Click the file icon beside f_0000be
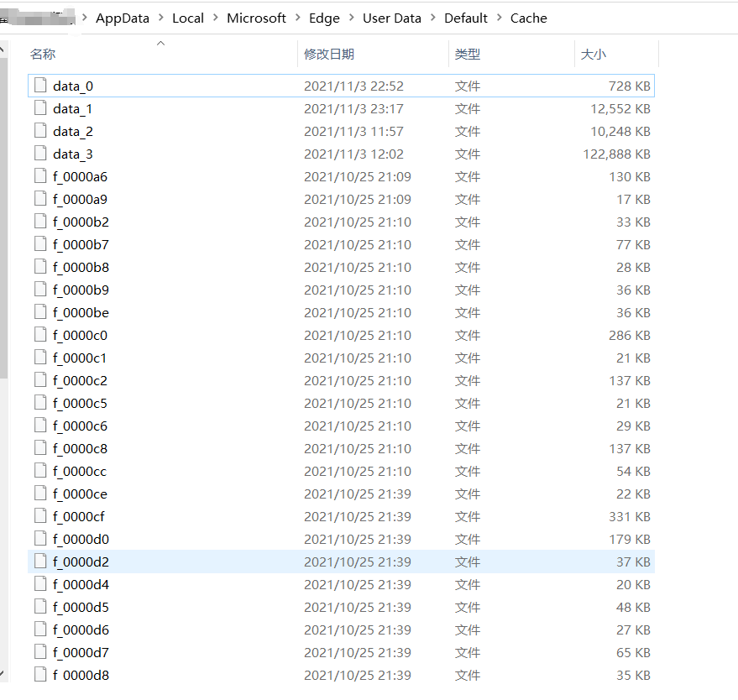 40,312
